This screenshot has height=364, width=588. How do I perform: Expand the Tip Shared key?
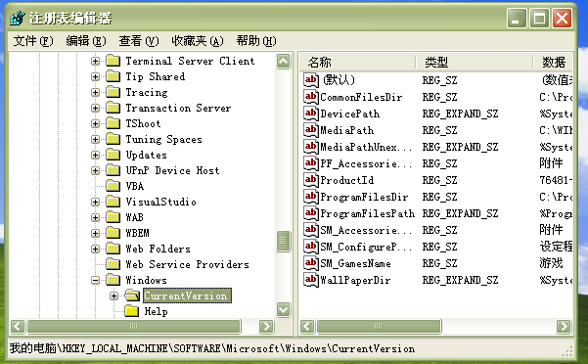(95, 77)
